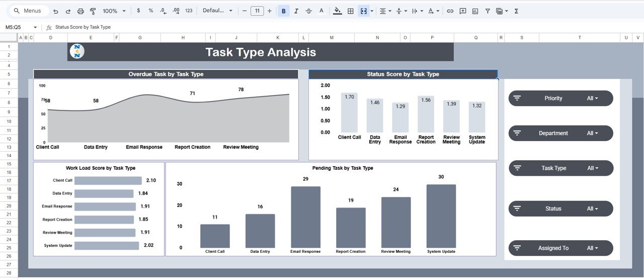Screen dimensions: 644x279
Task: Open the Functions sigma icon
Action: point(516,11)
